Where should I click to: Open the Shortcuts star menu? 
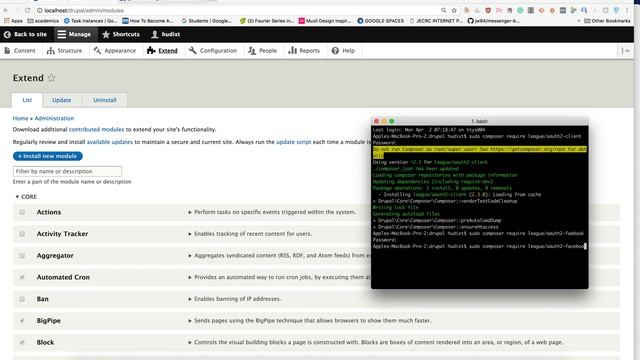pyautogui.click(x=121, y=35)
